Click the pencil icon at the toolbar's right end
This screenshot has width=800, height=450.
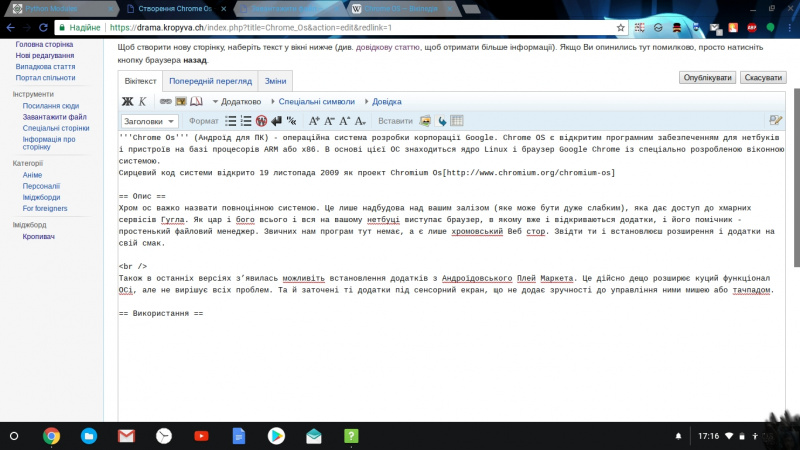pos(775,120)
